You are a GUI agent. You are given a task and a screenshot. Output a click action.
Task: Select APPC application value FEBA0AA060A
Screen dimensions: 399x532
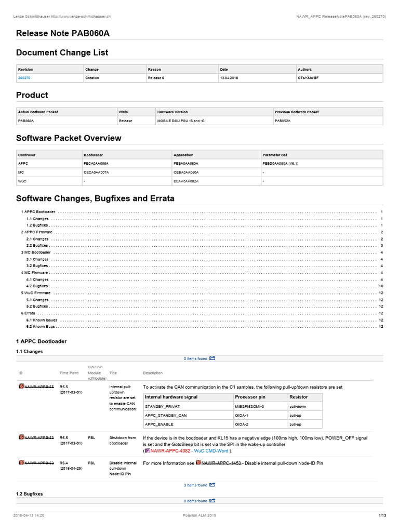click(x=186, y=164)
